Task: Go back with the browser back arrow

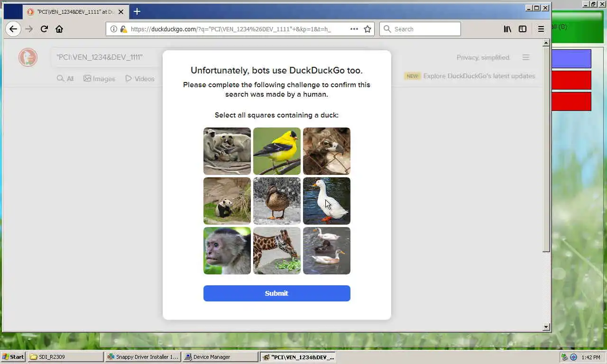Action: click(x=13, y=29)
